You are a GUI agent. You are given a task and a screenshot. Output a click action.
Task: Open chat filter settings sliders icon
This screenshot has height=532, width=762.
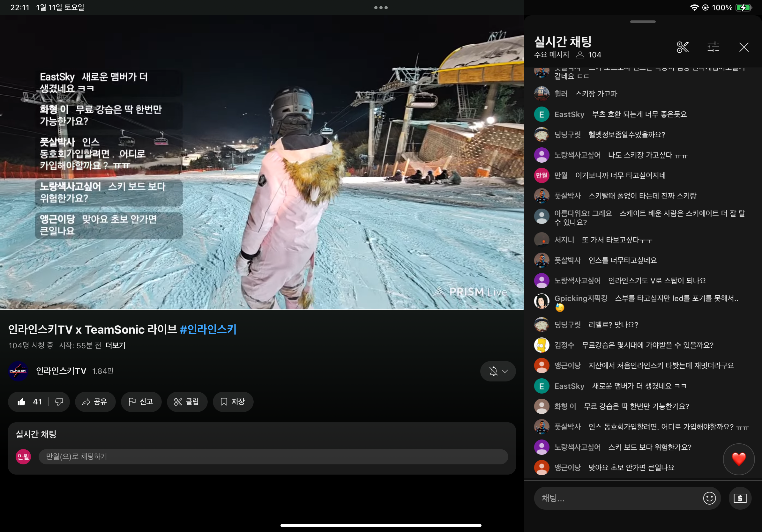pos(713,47)
